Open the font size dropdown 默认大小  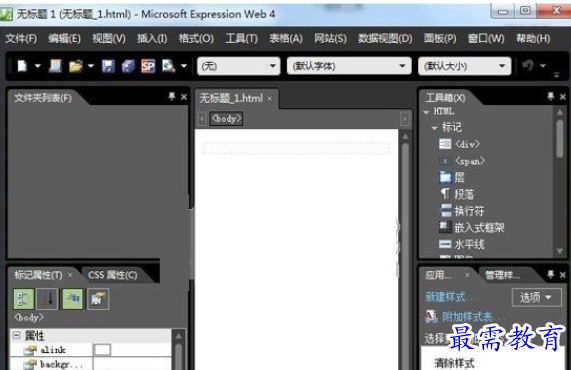[x=465, y=66]
